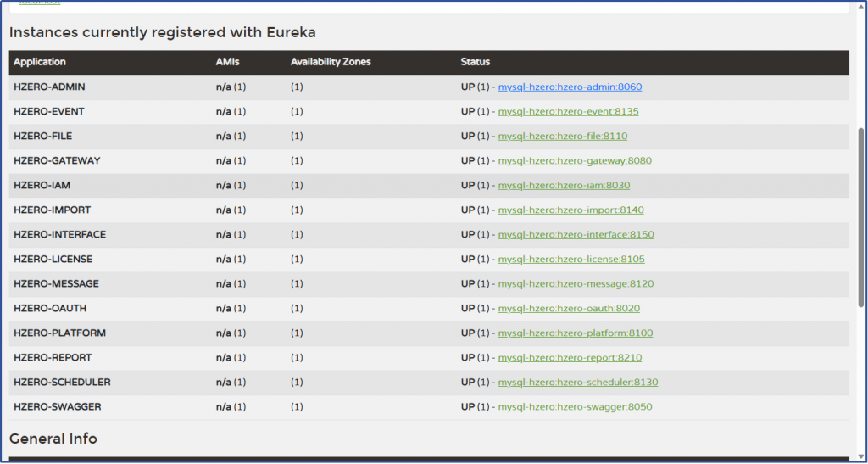Viewport: 868px width, 464px height.
Task: Click the hzero-interface:8150 link
Action: 576,234
